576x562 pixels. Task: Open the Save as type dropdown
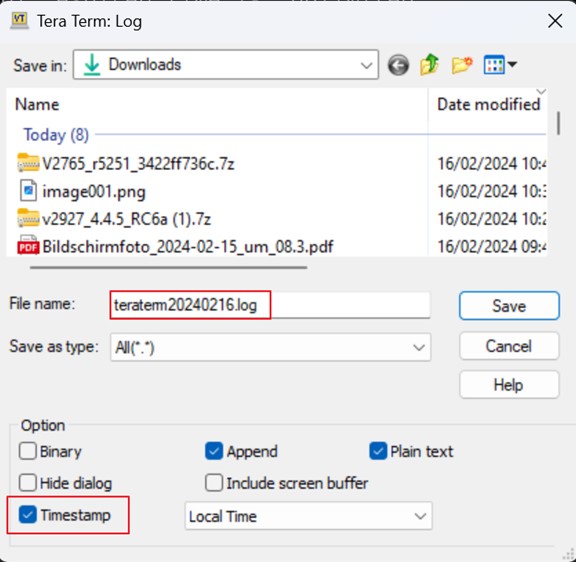pos(270,347)
